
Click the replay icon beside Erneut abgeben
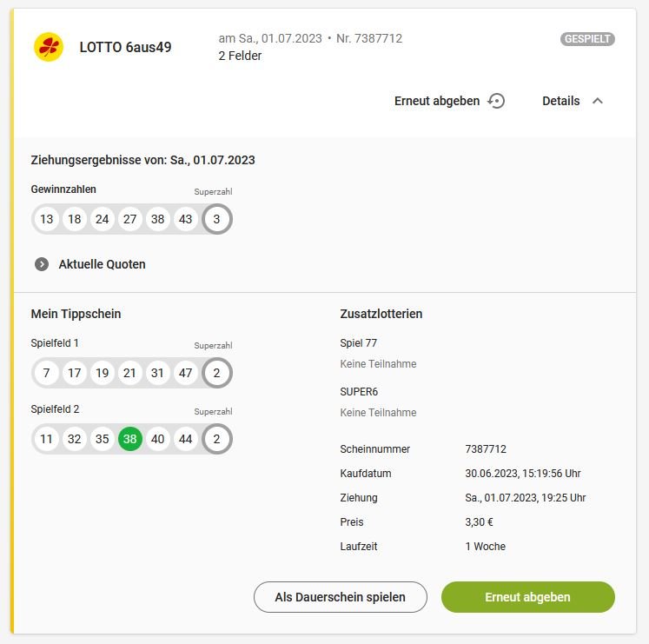coord(496,101)
